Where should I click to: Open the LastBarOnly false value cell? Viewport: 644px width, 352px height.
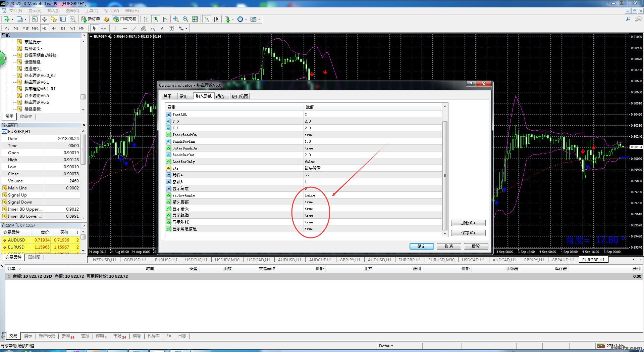tap(373, 162)
